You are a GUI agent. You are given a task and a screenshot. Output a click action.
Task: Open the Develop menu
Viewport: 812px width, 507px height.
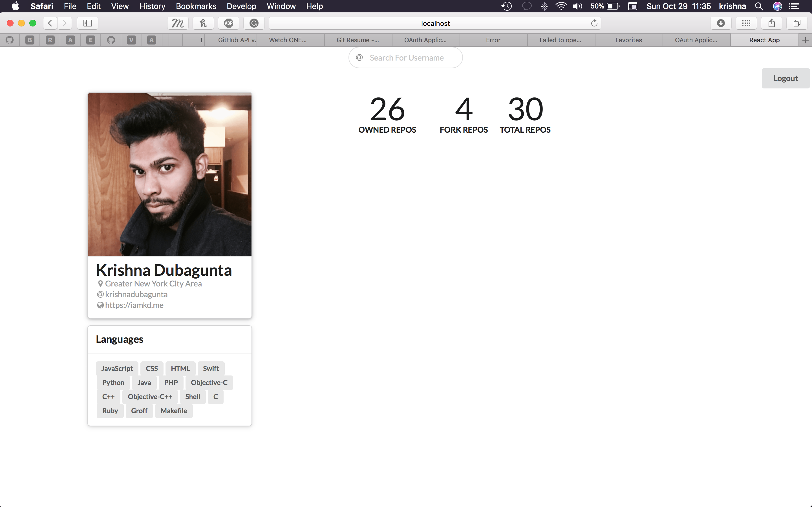[x=241, y=6]
